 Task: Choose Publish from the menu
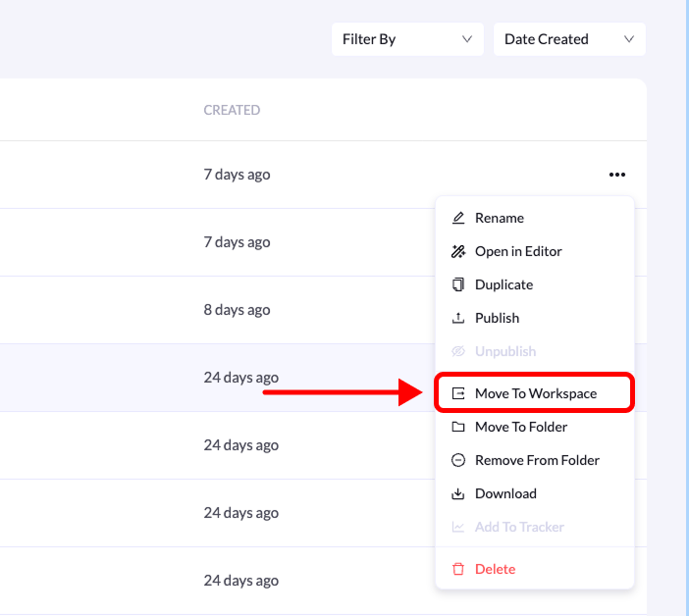(x=535, y=318)
